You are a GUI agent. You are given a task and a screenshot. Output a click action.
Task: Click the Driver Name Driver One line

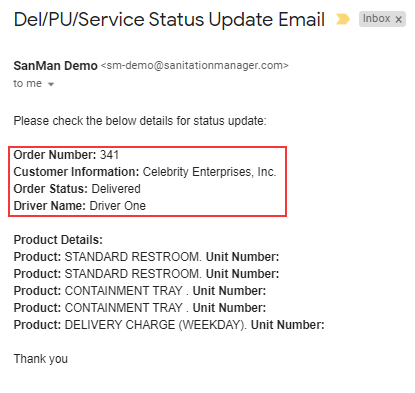point(80,206)
